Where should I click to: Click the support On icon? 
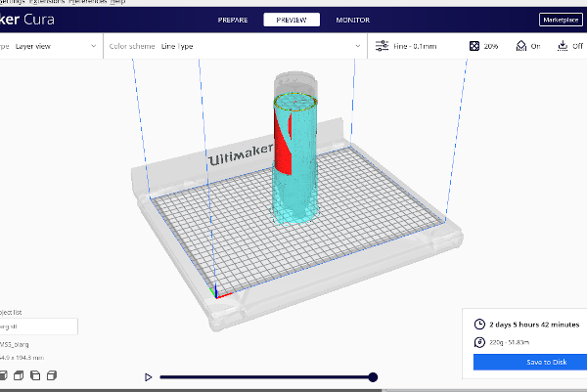tap(521, 46)
